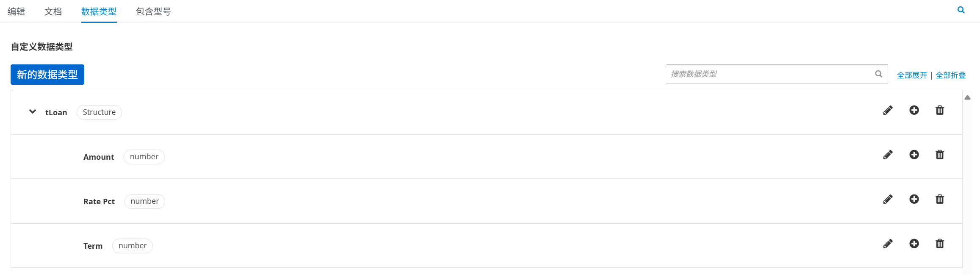Add a nested field under Rate Pct
Viewport: 980px width, 275px height.
point(914,199)
